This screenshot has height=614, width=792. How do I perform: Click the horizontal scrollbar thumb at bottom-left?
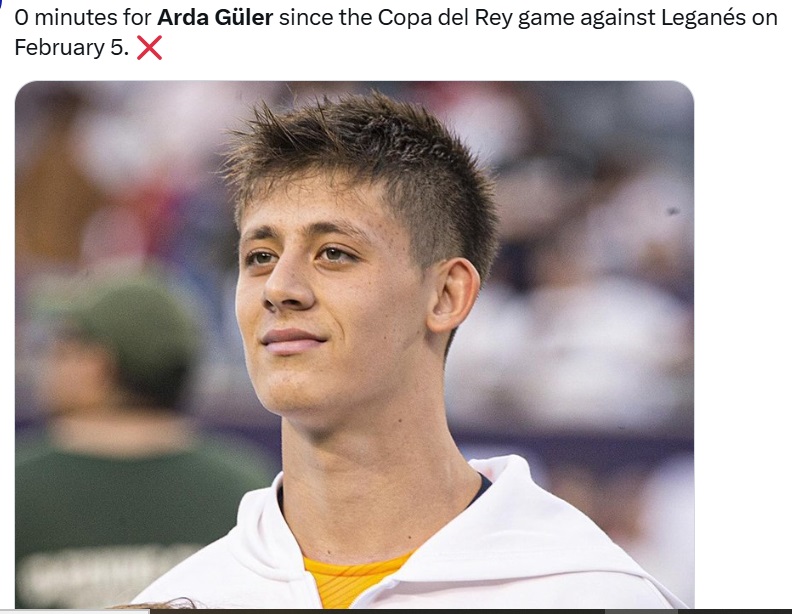tap(75, 611)
